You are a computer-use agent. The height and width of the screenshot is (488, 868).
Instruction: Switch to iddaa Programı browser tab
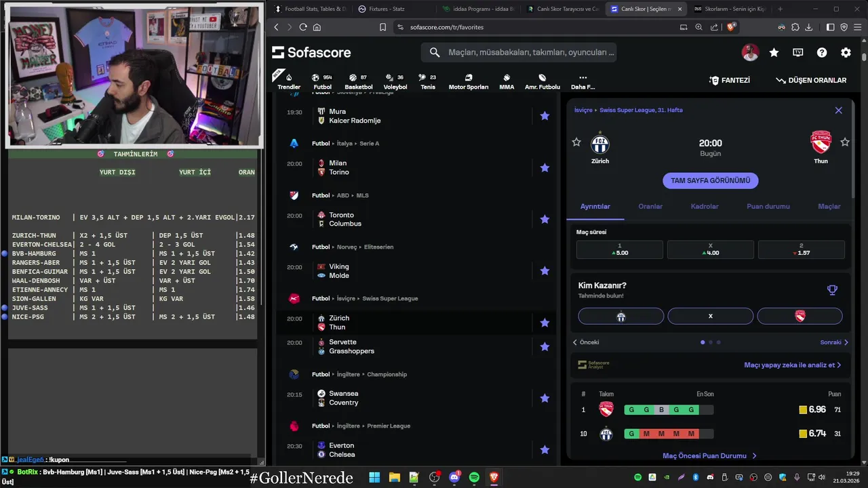click(x=479, y=9)
